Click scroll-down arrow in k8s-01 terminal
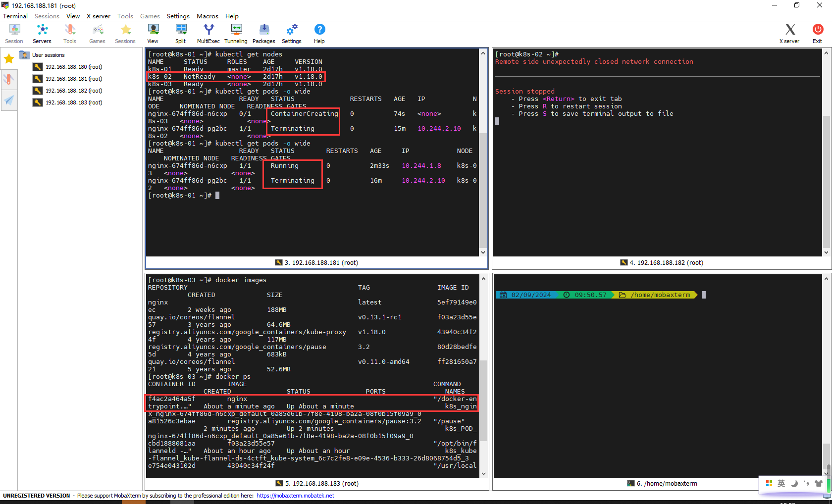The height and width of the screenshot is (504, 832). pyautogui.click(x=483, y=252)
